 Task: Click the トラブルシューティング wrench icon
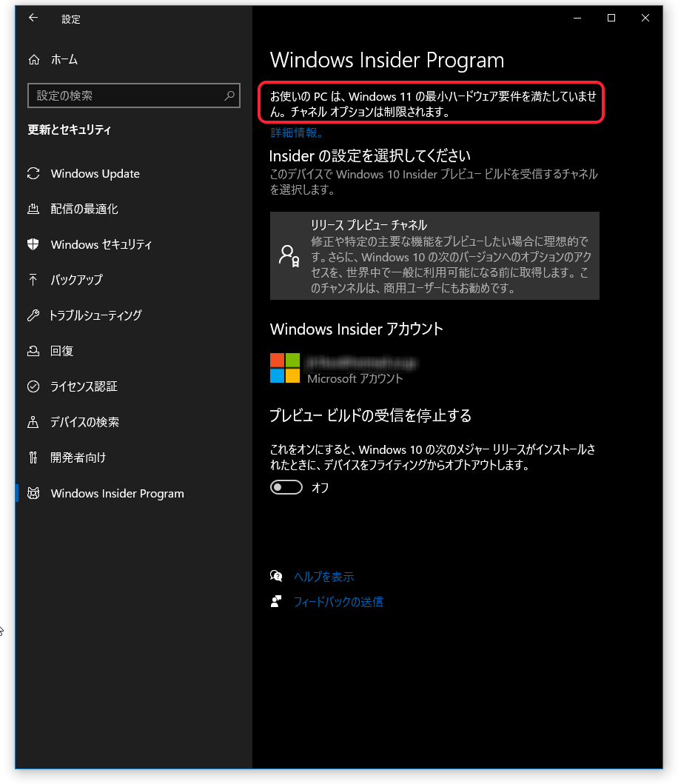coord(33,315)
